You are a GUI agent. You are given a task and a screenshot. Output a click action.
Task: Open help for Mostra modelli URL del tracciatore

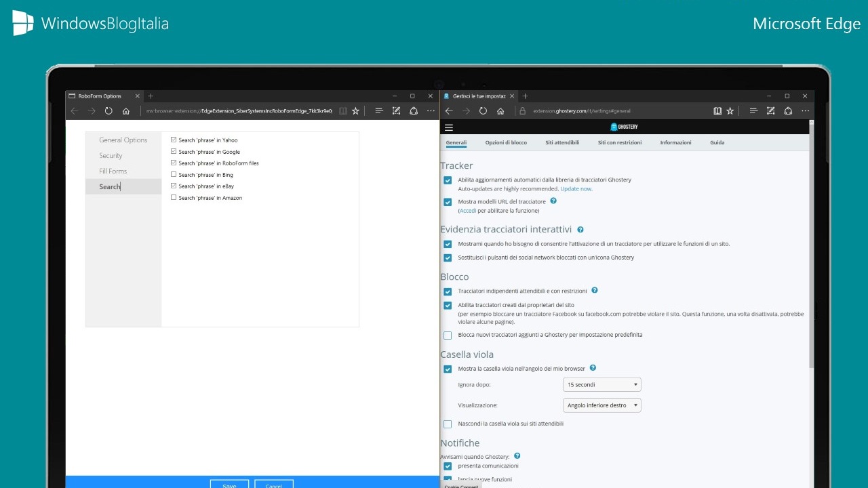553,201
